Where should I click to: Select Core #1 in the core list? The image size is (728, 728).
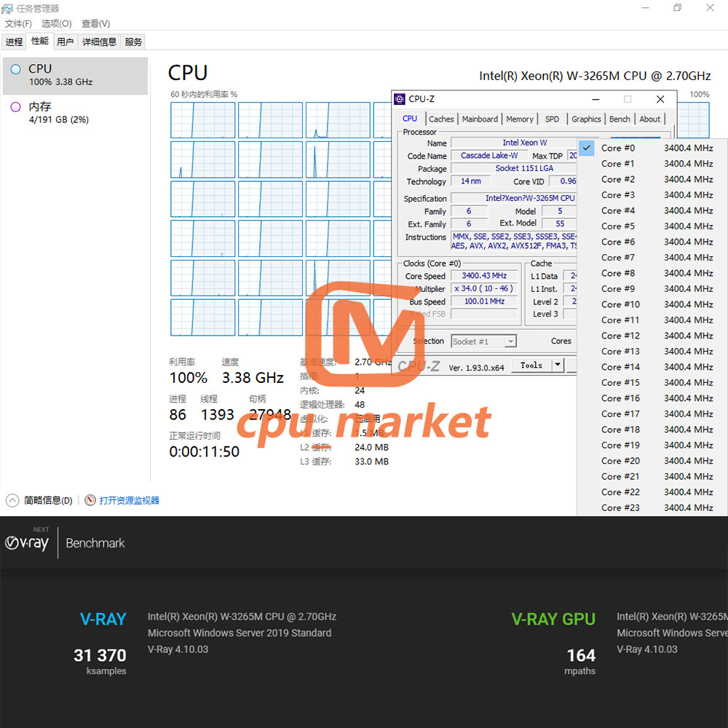652,164
